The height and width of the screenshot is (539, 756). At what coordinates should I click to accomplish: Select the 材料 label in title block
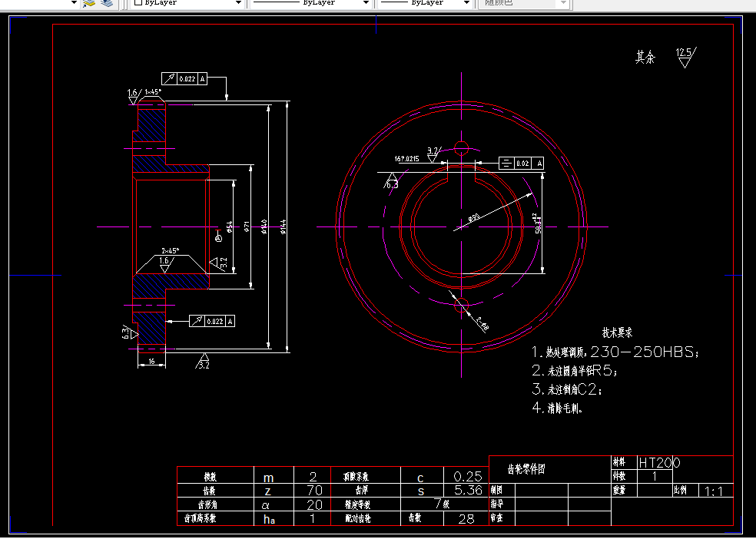pyautogui.click(x=619, y=462)
